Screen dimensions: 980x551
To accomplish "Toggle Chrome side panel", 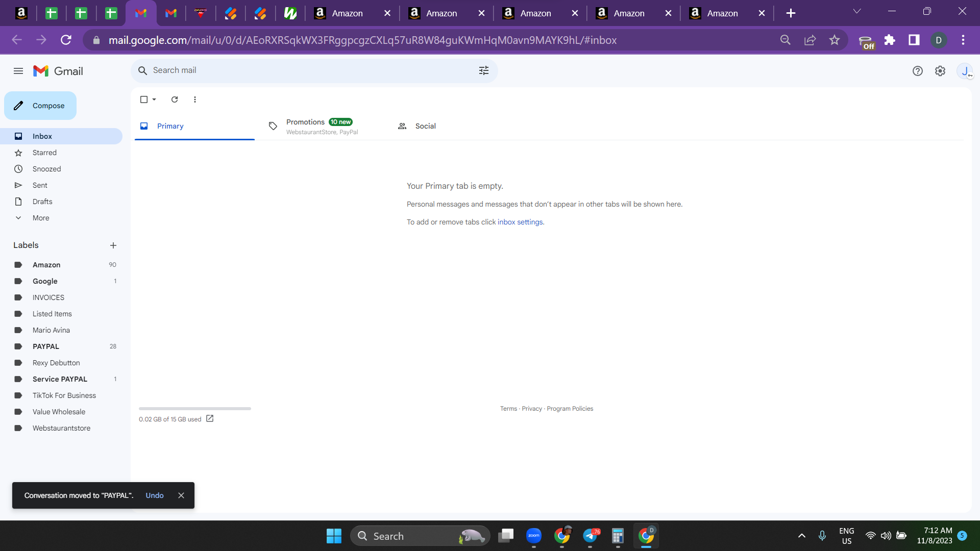I will (x=914, y=40).
